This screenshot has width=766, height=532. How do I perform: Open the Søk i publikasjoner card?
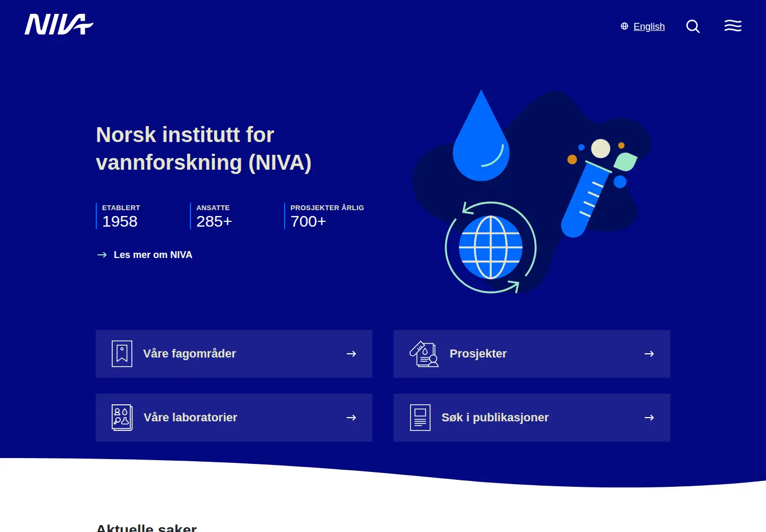pos(532,418)
